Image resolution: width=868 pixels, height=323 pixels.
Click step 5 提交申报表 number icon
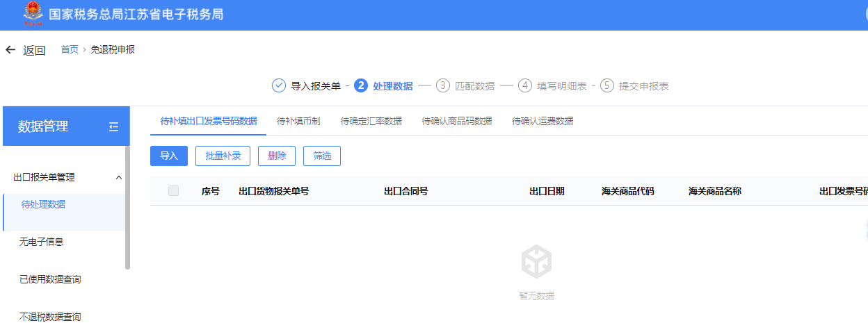(x=608, y=86)
